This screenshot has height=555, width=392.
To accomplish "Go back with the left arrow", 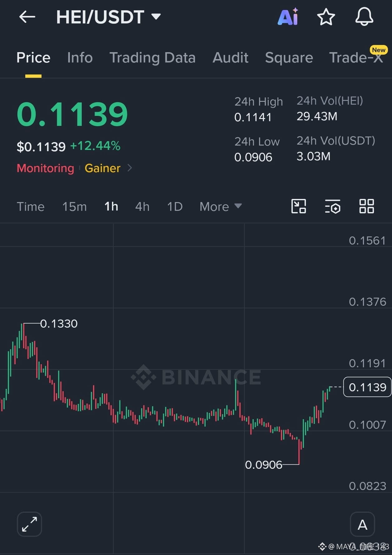I will click(27, 17).
